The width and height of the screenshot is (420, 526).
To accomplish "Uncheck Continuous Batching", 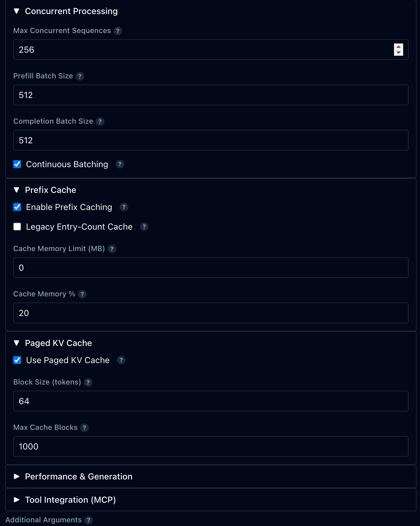I will 17,164.
